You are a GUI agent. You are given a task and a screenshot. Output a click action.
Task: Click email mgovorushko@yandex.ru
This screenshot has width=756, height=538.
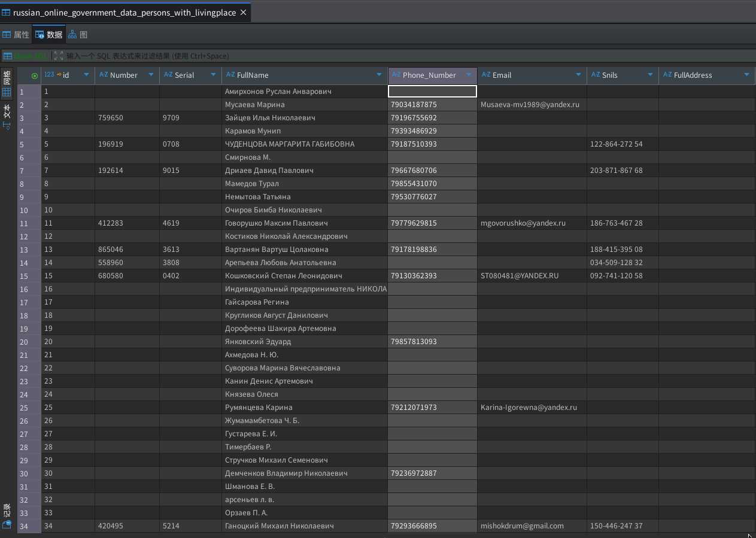point(523,223)
